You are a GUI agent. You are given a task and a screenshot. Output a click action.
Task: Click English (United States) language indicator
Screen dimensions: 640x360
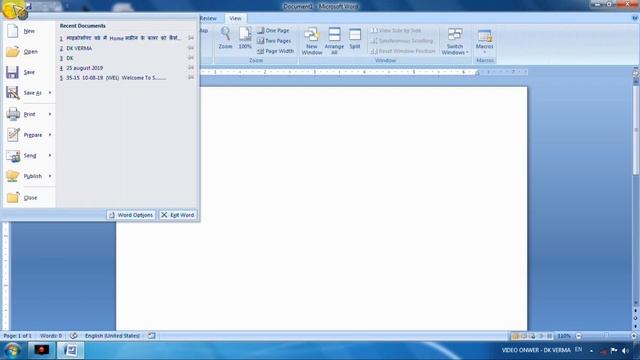click(112, 336)
